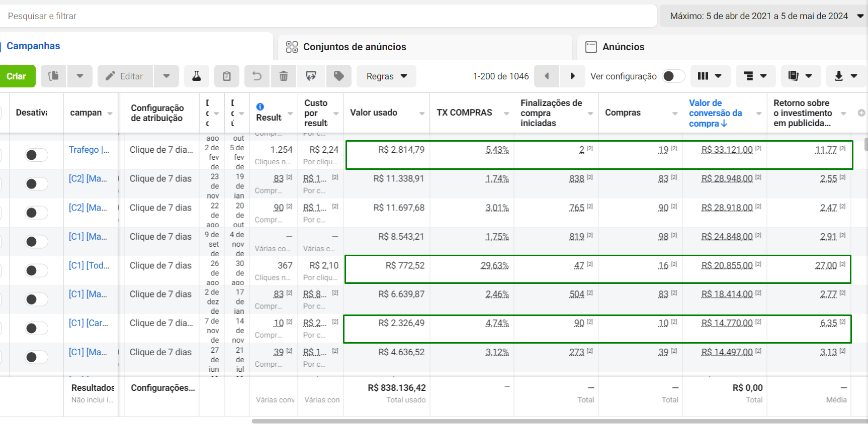Sort by Valor de conversão da compra
Viewport: 868px width, 424px height.
[715, 113]
